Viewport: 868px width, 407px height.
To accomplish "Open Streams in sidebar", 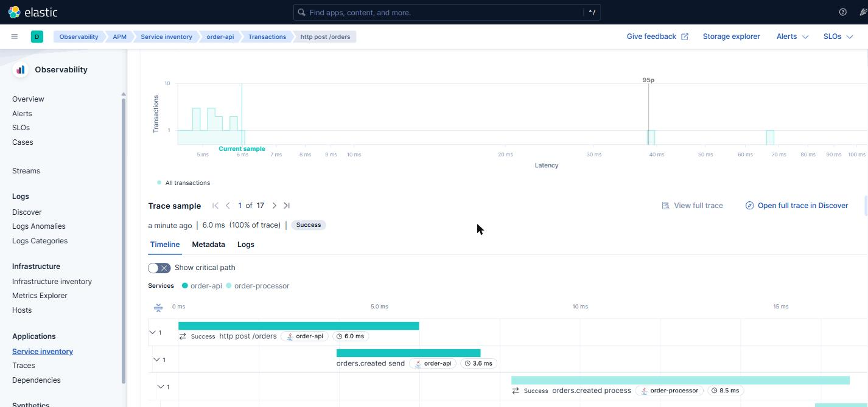I will 26,171.
